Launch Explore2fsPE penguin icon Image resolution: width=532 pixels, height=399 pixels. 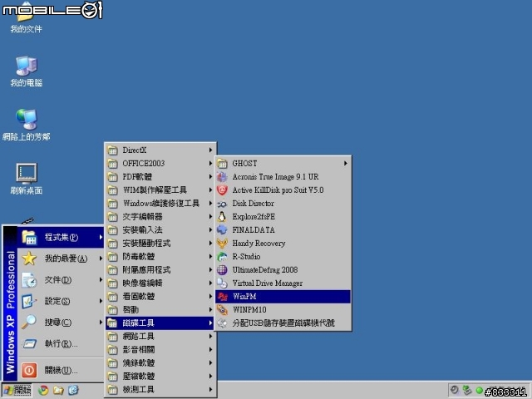283,216
